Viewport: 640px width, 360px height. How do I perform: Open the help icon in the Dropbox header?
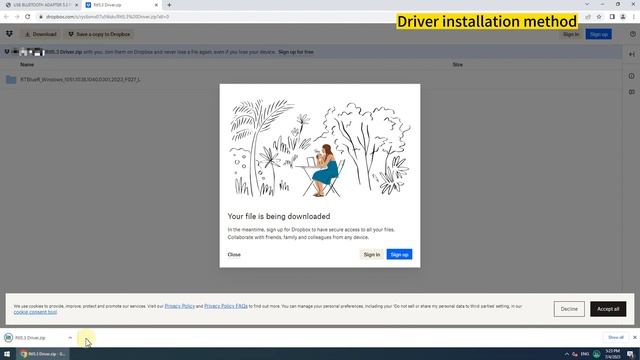[x=632, y=34]
